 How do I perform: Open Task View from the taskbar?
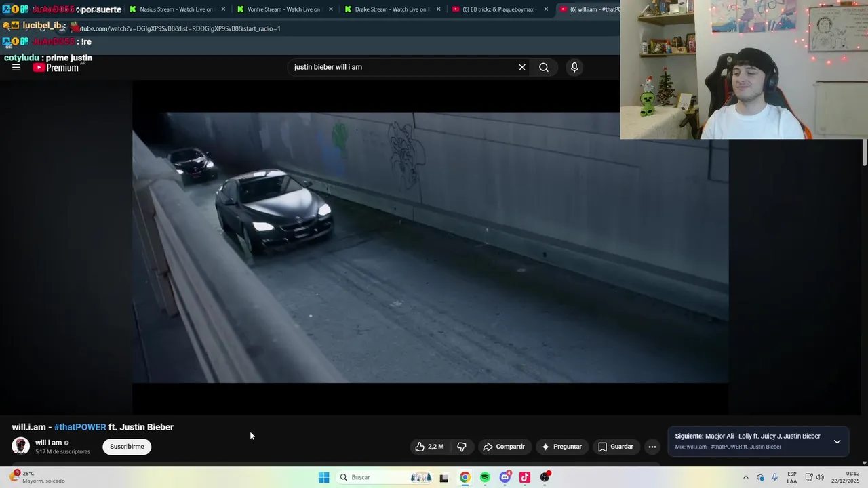click(444, 477)
